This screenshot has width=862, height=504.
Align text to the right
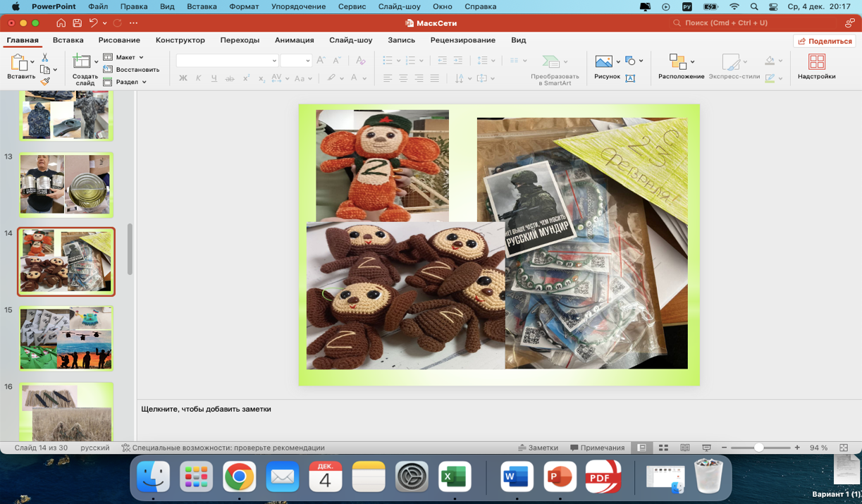coord(419,78)
